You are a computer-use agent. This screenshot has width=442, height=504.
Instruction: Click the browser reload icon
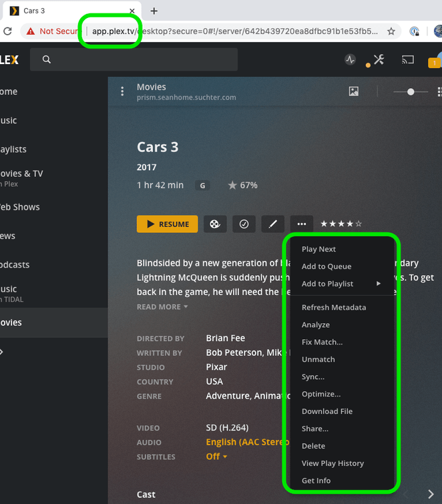tap(7, 31)
